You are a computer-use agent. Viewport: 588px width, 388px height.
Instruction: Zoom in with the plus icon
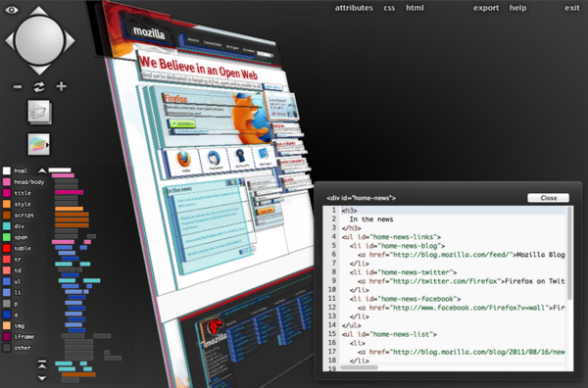pyautogui.click(x=61, y=86)
